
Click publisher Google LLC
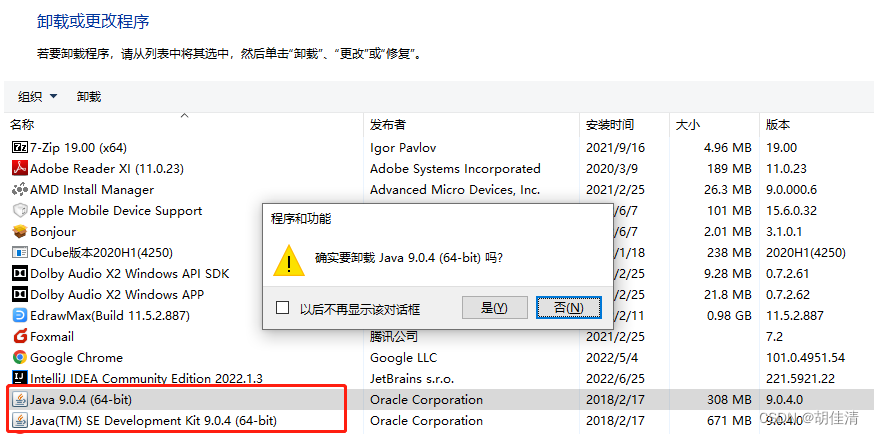tap(404, 357)
